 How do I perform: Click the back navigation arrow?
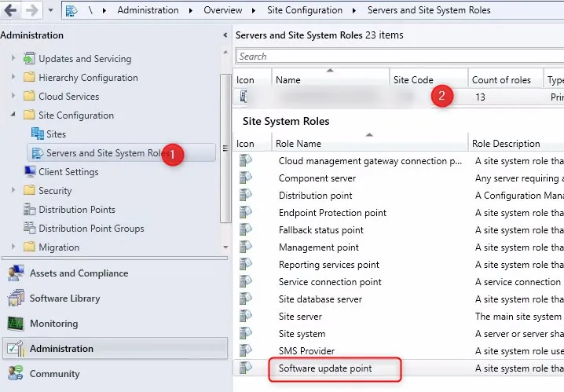pyautogui.click(x=12, y=10)
